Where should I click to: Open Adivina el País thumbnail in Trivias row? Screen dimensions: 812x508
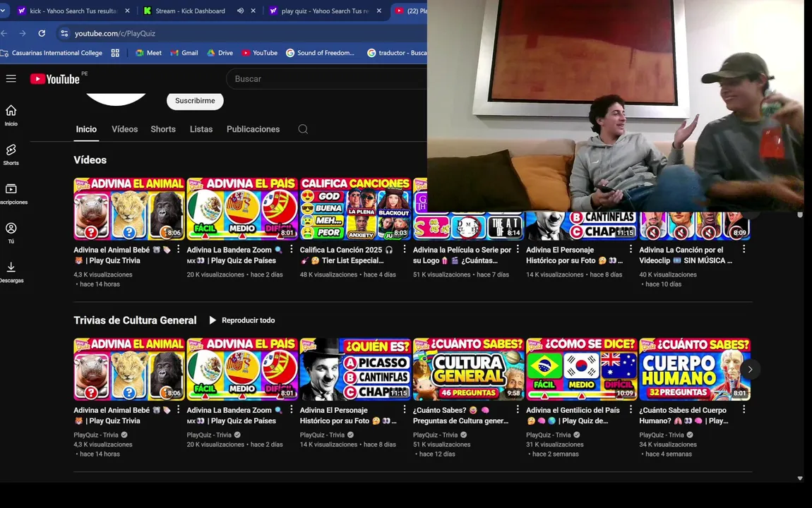(242, 370)
